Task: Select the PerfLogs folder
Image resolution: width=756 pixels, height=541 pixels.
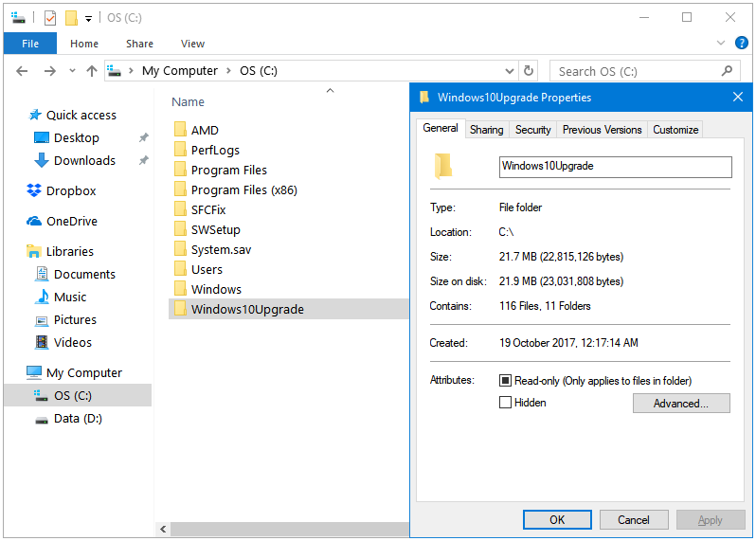Action: (215, 150)
